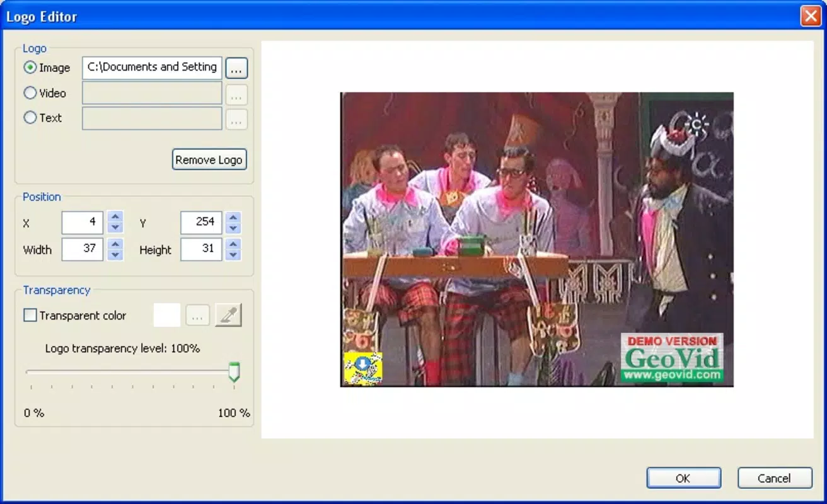Click the "0 %" slider label
Screen dimensions: 827x504
click(x=34, y=413)
